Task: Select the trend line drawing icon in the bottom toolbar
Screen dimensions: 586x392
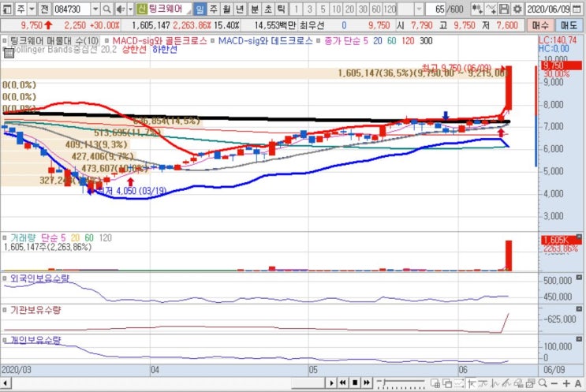Action: [x=483, y=383]
